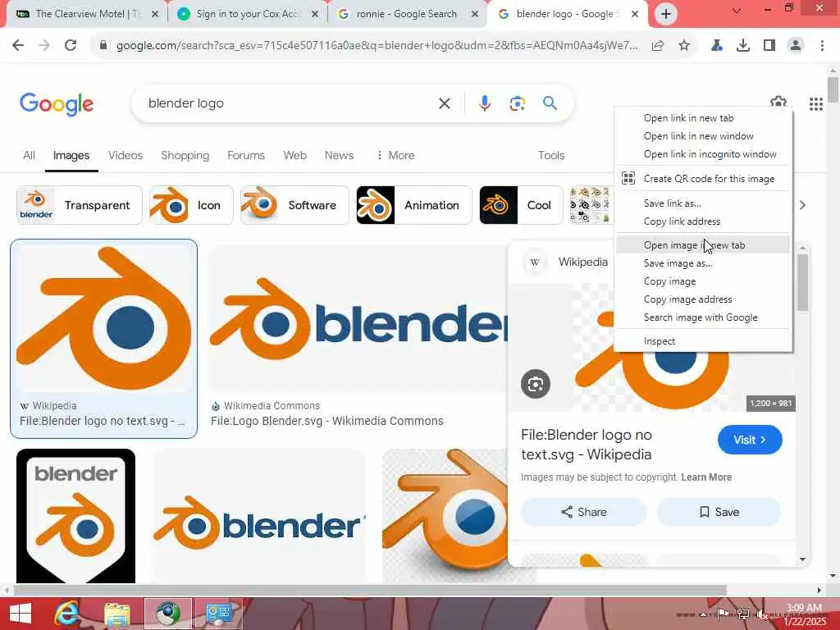
Task: Choose Search image with Google
Action: pyautogui.click(x=703, y=317)
